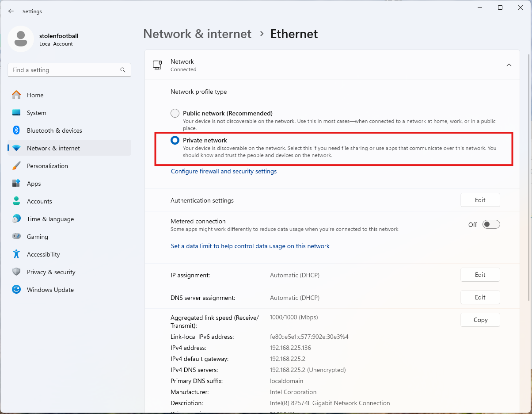532x414 pixels.
Task: Click the Intel Corporation manufacturer value
Action: tap(293, 392)
